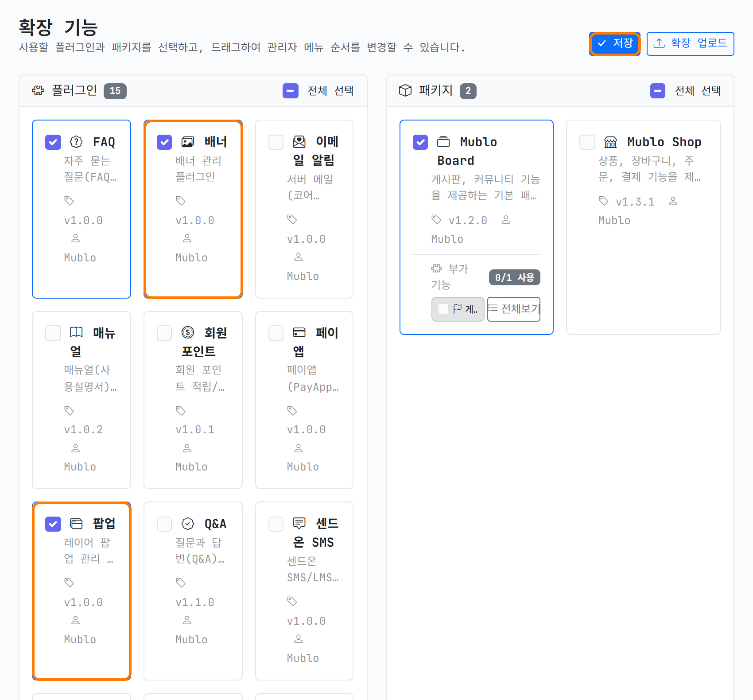
Task: Select the 센드온 SMS plugin checkbox
Action: (x=276, y=524)
